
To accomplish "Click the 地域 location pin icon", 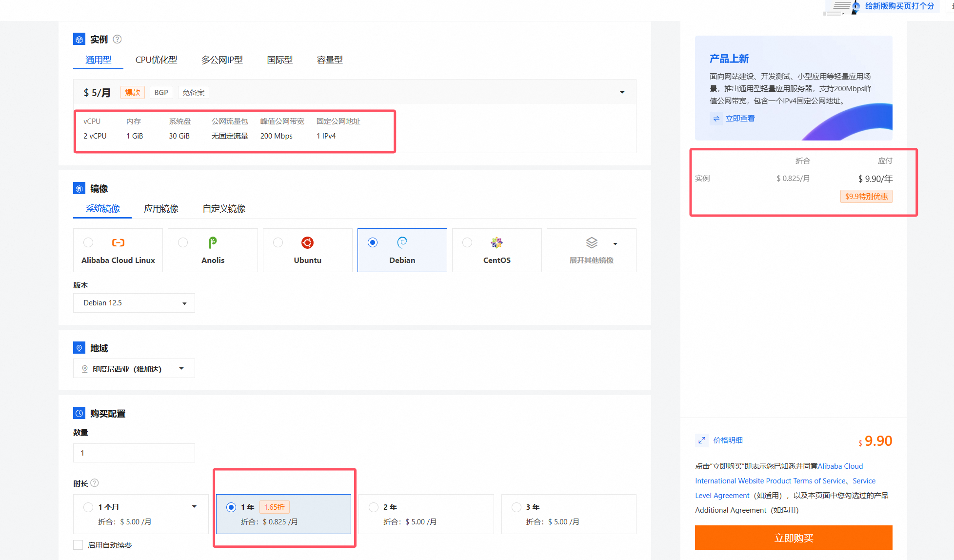I will 79,347.
